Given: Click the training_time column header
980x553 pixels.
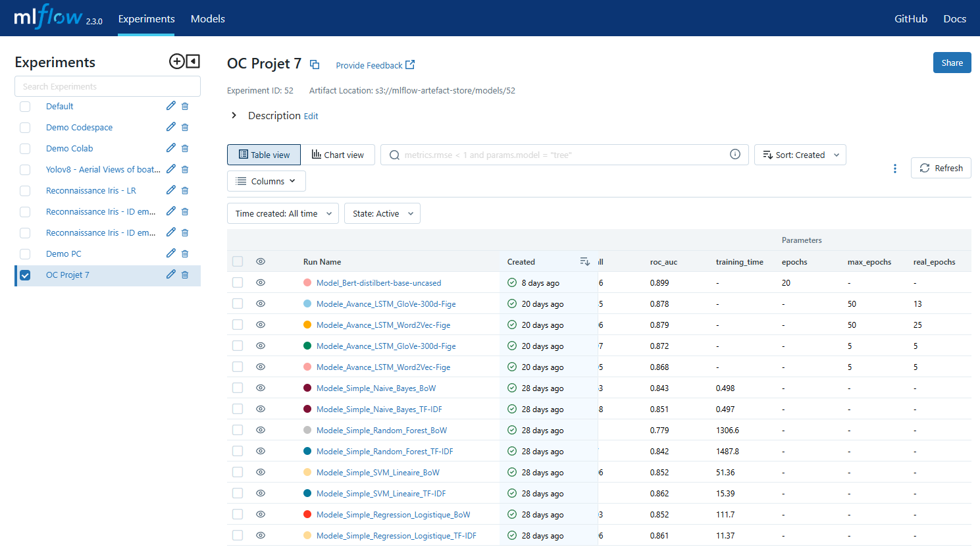Looking at the screenshot, I should [x=740, y=261].
